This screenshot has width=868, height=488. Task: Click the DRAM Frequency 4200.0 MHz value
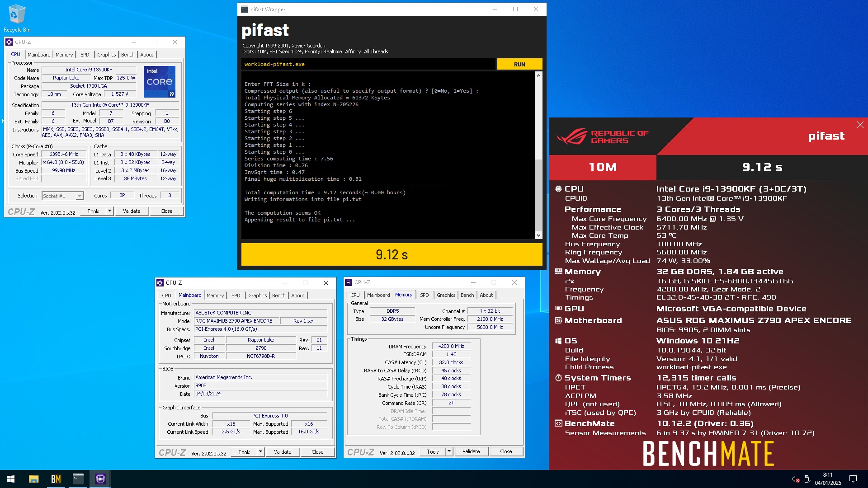(451, 346)
